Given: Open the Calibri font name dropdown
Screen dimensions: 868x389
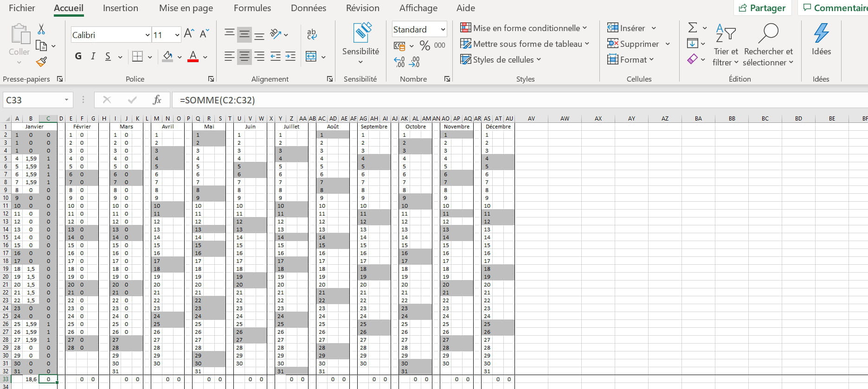Looking at the screenshot, I should (x=147, y=35).
